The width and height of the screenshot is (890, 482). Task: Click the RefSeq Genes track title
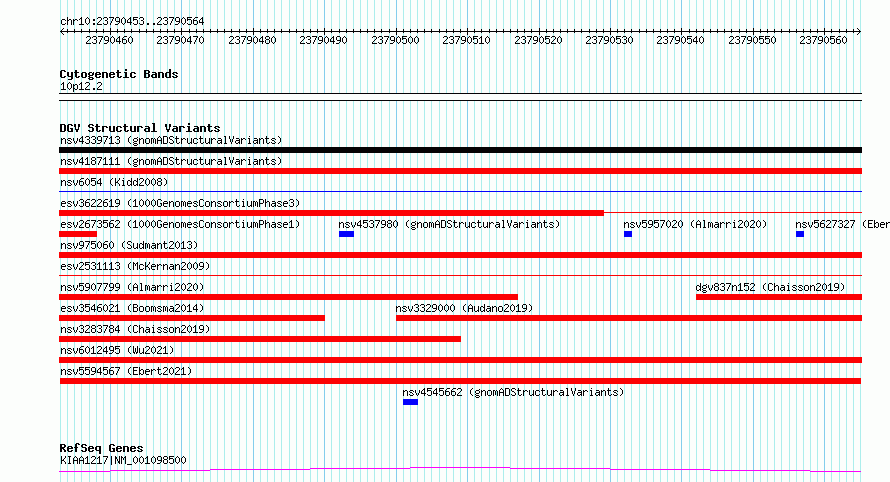click(x=101, y=448)
